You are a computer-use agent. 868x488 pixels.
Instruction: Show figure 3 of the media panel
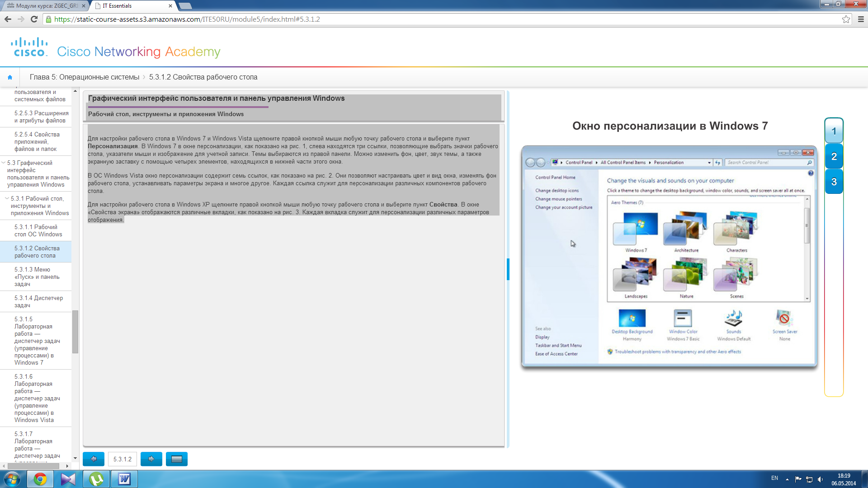tap(834, 182)
